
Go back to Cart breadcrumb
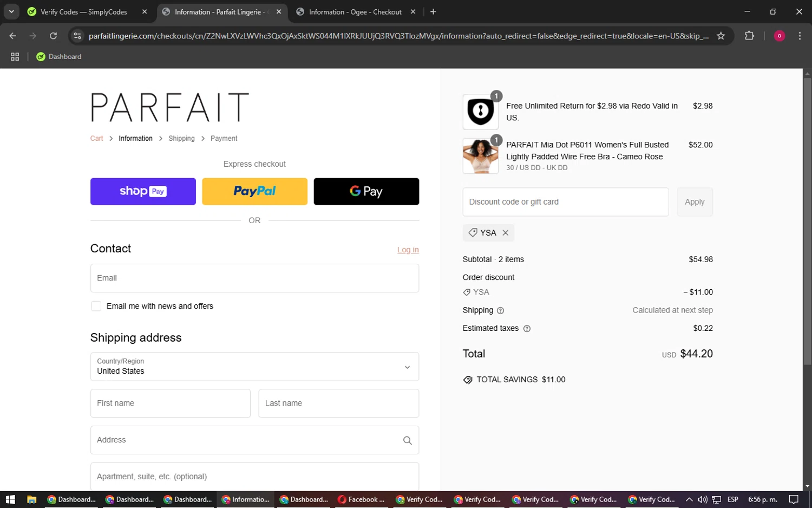[96, 139]
